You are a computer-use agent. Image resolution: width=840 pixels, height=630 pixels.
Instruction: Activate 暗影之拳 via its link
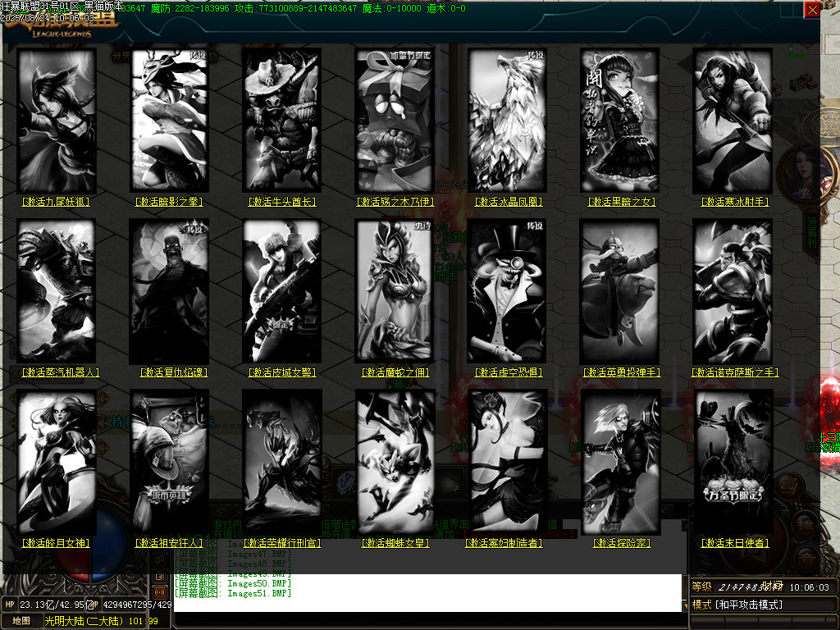click(x=169, y=202)
